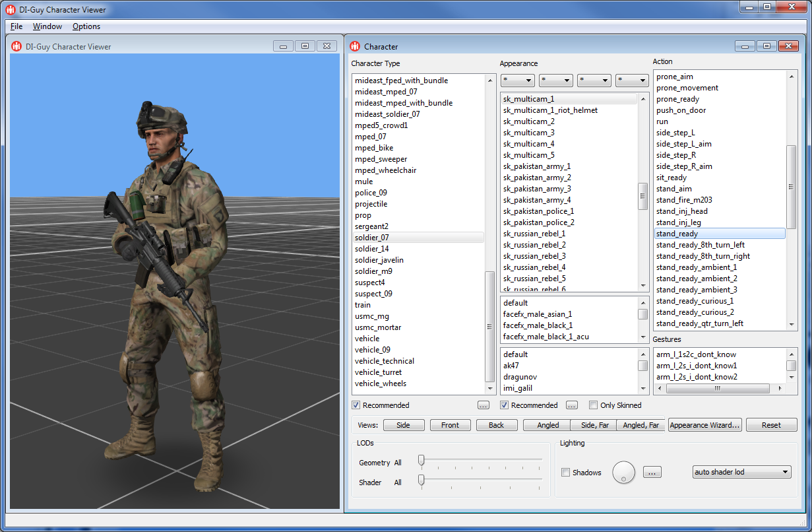Select imi_galil weapon option
Viewport: 812px width, 532px height.
coord(517,388)
